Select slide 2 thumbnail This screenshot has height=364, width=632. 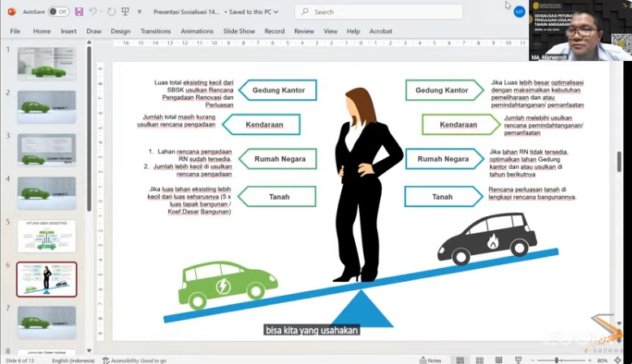coord(46,106)
